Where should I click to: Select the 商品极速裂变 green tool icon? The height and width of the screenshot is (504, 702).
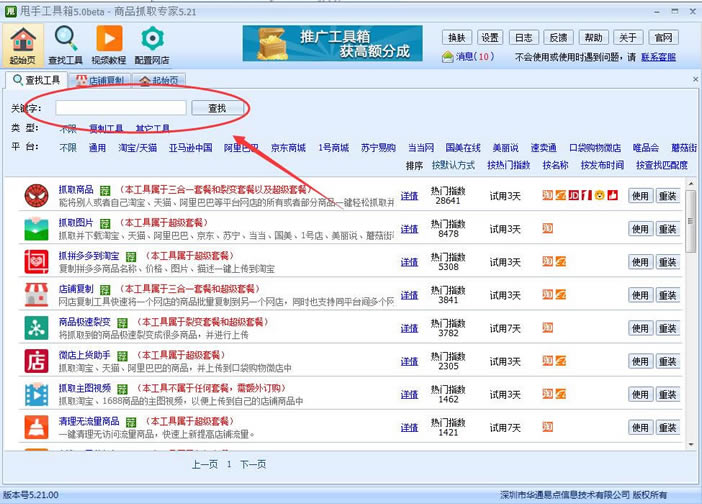(37, 328)
